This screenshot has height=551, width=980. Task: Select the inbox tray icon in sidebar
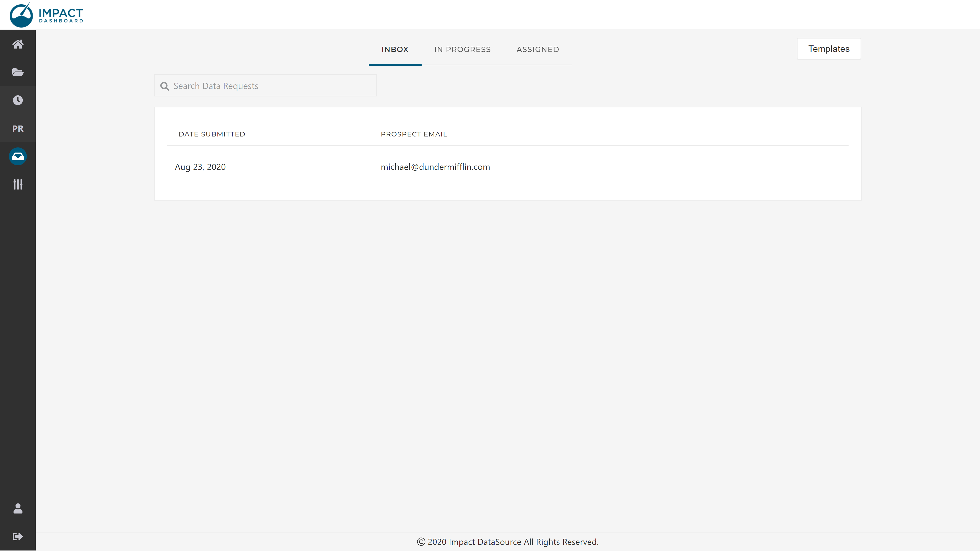point(18,156)
